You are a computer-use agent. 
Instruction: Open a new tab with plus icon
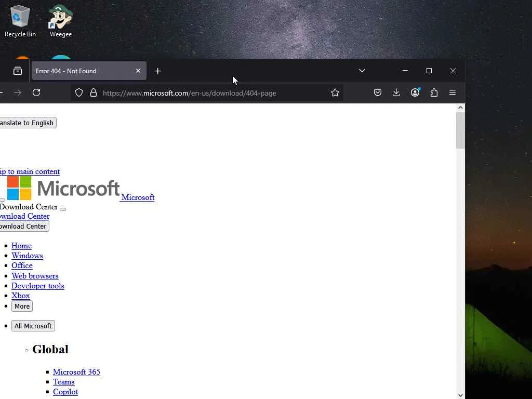pyautogui.click(x=157, y=71)
